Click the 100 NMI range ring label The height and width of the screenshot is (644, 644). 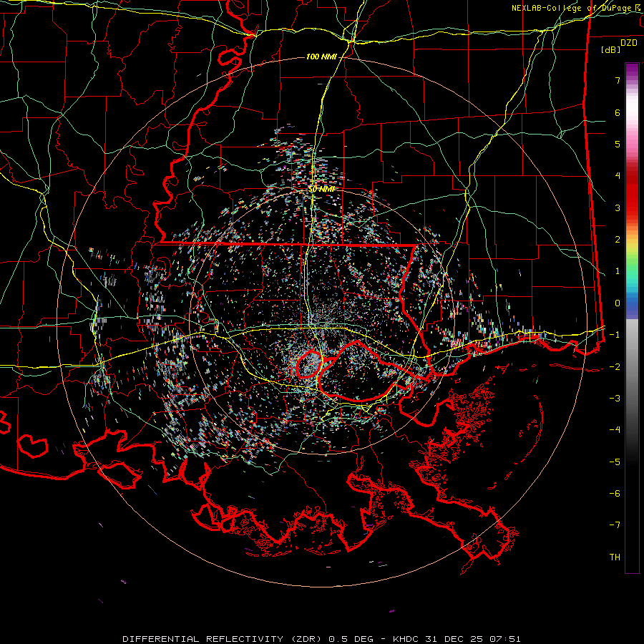321,57
